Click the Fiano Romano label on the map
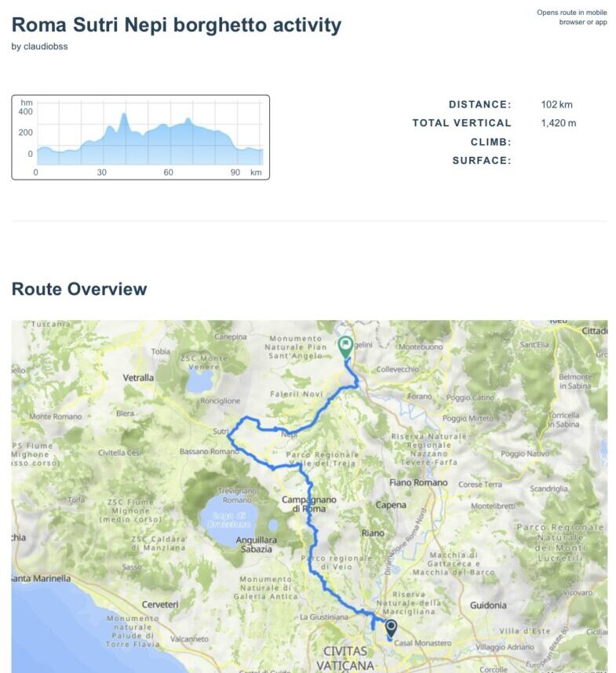 tap(418, 483)
